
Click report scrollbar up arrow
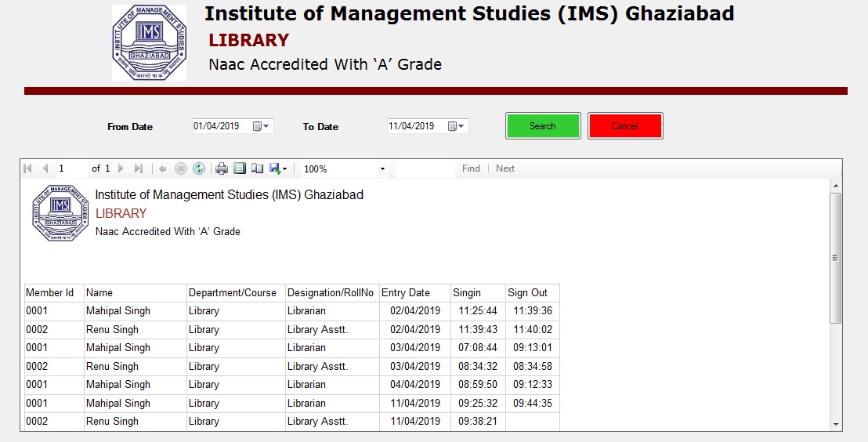836,186
